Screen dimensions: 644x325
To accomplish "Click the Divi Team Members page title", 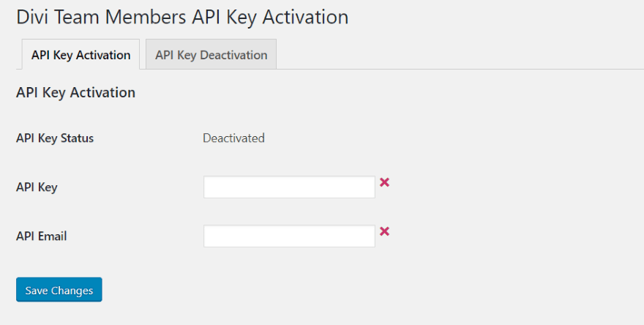I will (x=182, y=16).
